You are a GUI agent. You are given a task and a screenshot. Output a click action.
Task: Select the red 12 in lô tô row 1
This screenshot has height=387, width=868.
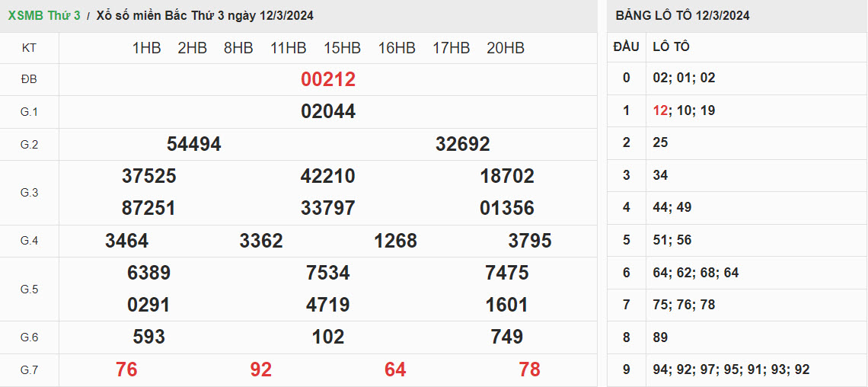click(659, 110)
